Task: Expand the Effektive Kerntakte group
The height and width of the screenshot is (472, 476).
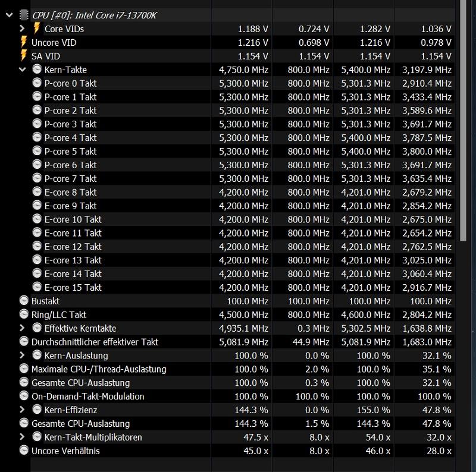Action: [x=22, y=328]
